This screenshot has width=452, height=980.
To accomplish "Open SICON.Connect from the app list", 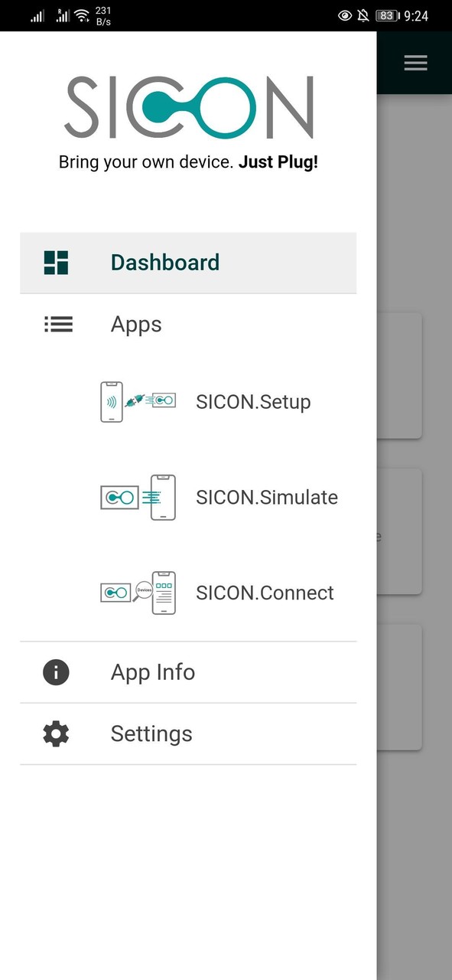I will click(265, 592).
